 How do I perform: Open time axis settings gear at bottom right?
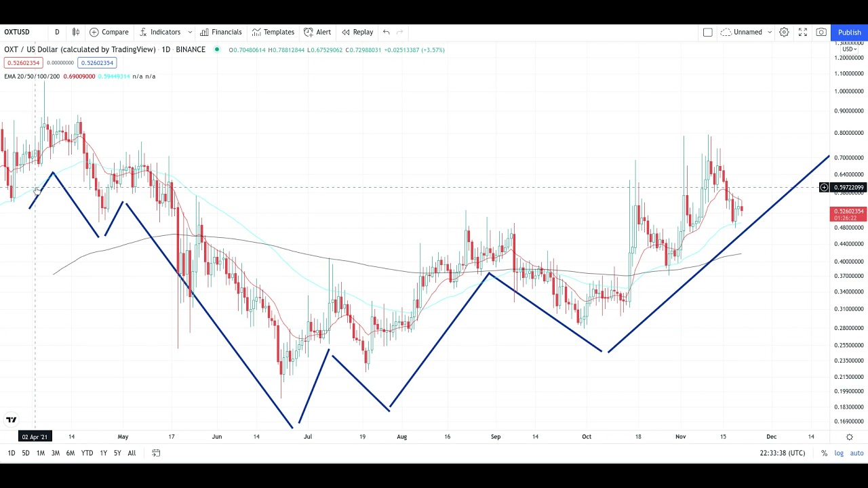pos(849,436)
